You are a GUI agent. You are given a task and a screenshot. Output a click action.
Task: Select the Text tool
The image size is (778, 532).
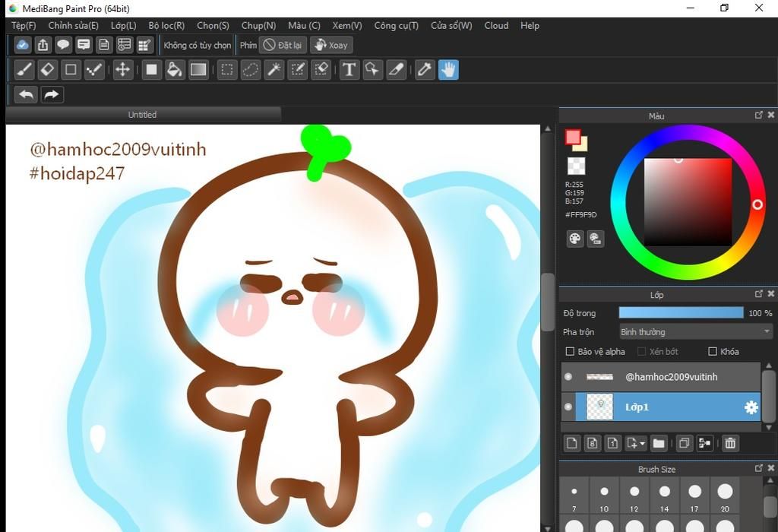click(x=349, y=70)
